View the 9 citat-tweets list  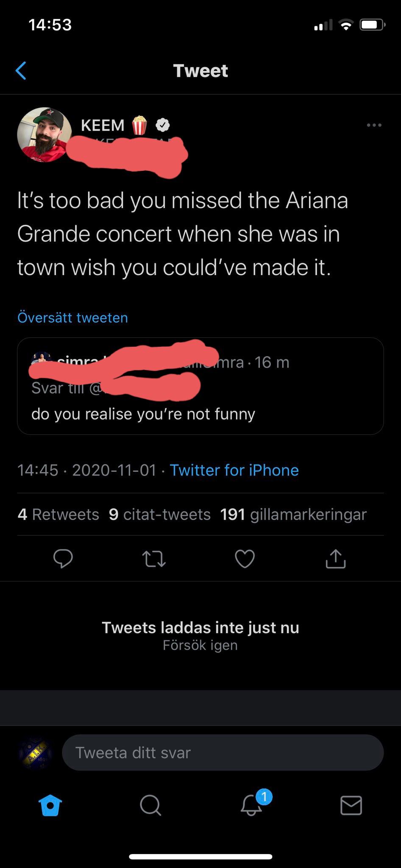160,514
